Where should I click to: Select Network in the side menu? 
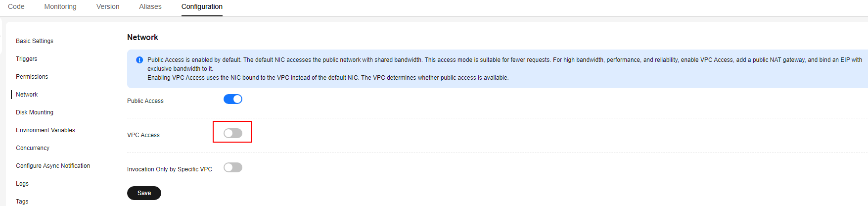tap(27, 95)
